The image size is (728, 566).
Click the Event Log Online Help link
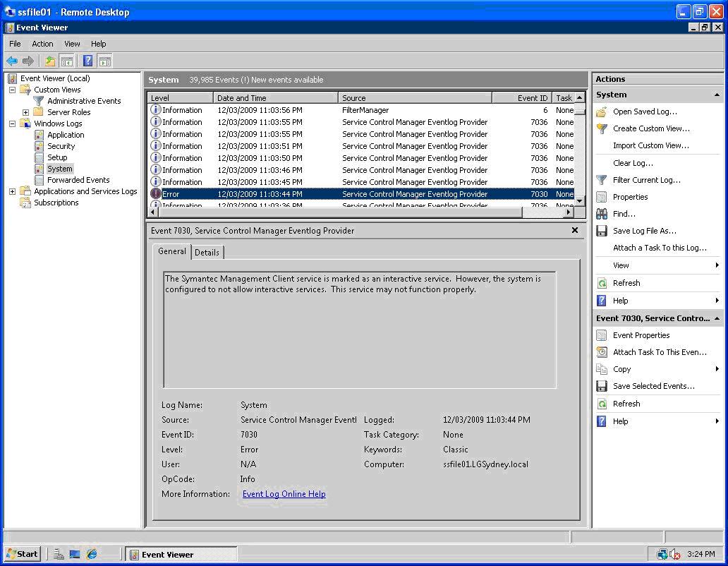point(284,494)
